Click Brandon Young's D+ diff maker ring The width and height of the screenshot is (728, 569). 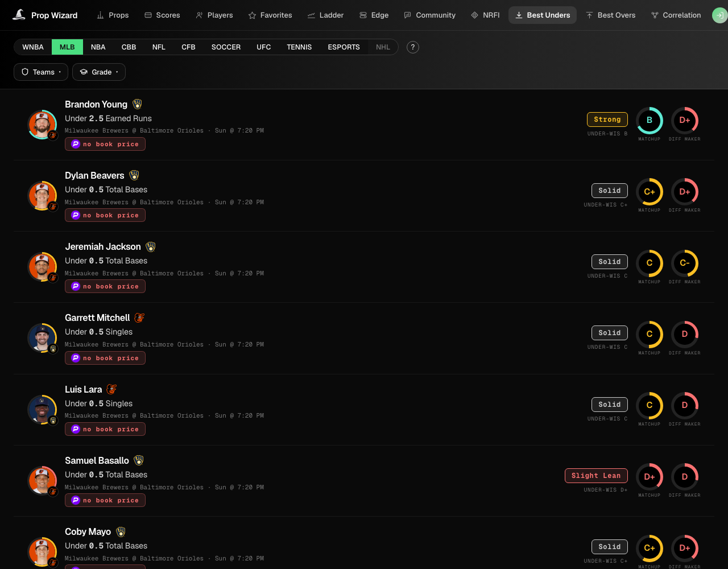click(685, 121)
